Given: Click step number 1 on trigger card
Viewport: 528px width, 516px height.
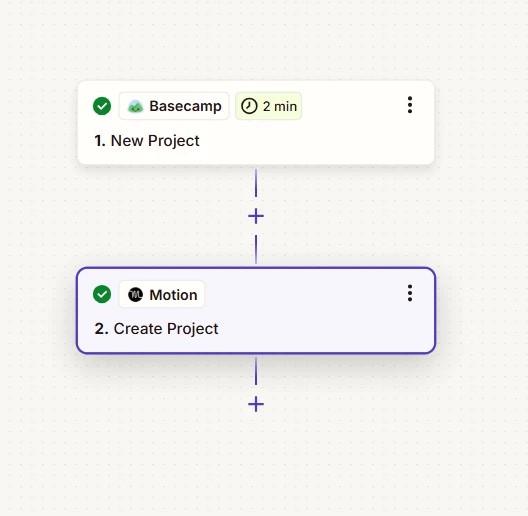Looking at the screenshot, I should [x=100, y=141].
